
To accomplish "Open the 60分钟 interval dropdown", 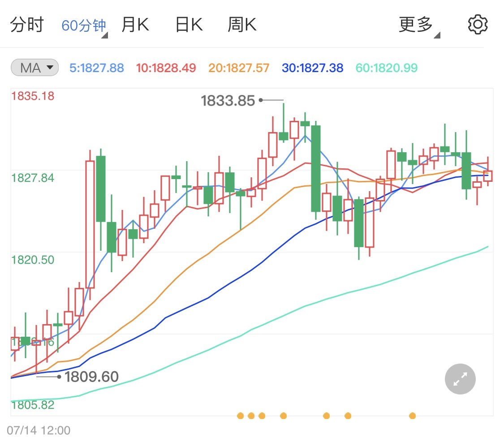I will tap(84, 26).
